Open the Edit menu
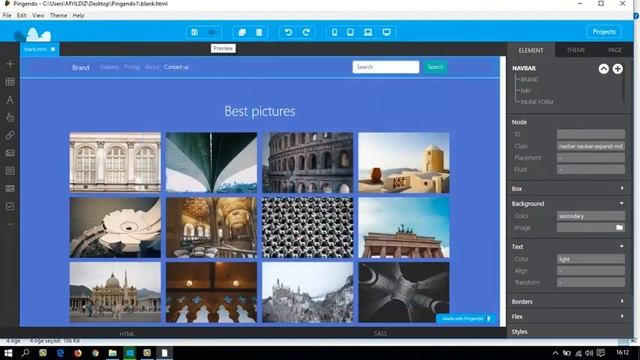This screenshot has width=640, height=360. 22,16
